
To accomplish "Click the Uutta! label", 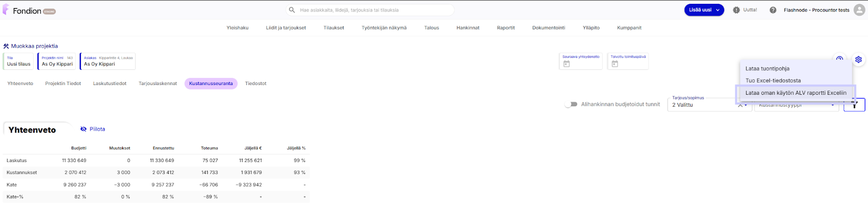I will [x=750, y=10].
